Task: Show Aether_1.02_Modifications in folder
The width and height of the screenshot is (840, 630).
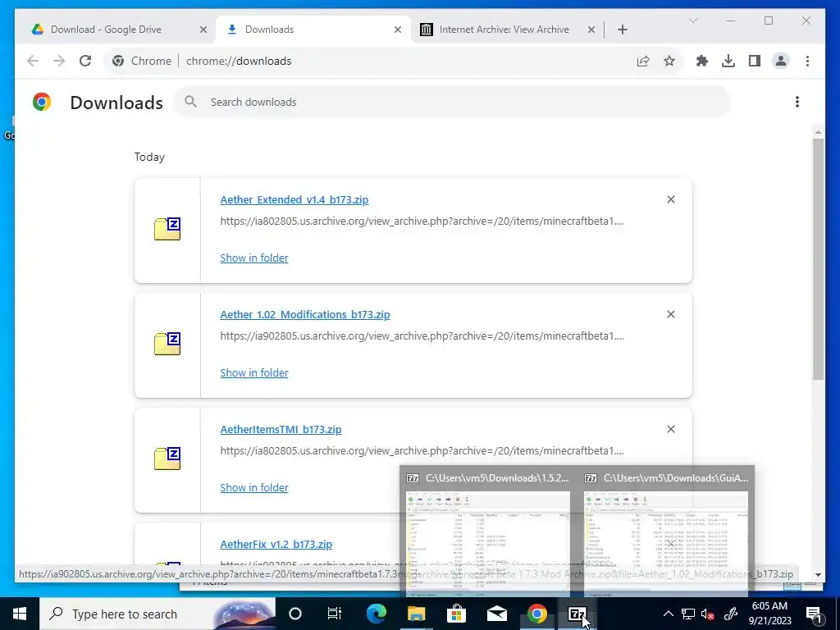Action: [x=254, y=372]
